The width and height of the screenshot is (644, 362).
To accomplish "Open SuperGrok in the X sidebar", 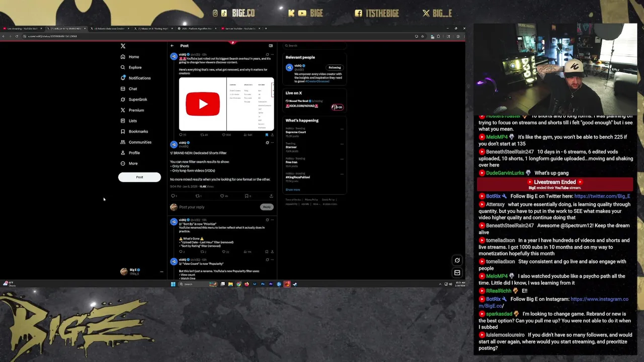I will click(134, 100).
